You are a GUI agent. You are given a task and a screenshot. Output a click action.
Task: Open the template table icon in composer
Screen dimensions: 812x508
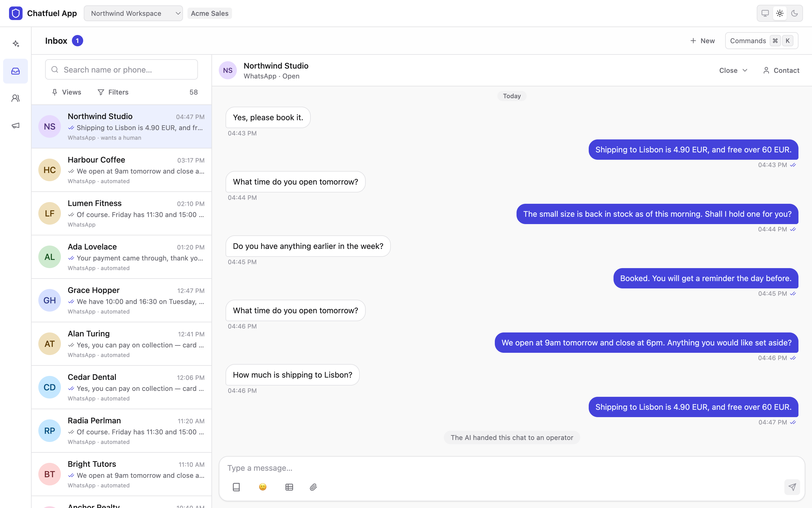click(x=289, y=487)
